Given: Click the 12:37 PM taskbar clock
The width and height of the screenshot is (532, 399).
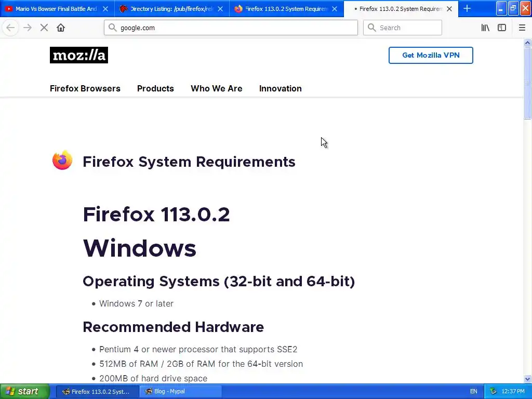Looking at the screenshot, I should pyautogui.click(x=513, y=392).
